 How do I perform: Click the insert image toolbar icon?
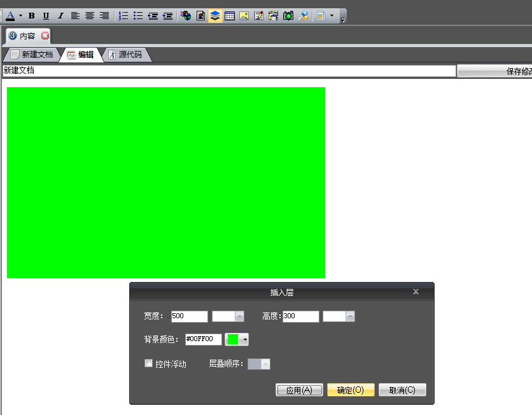[x=244, y=16]
